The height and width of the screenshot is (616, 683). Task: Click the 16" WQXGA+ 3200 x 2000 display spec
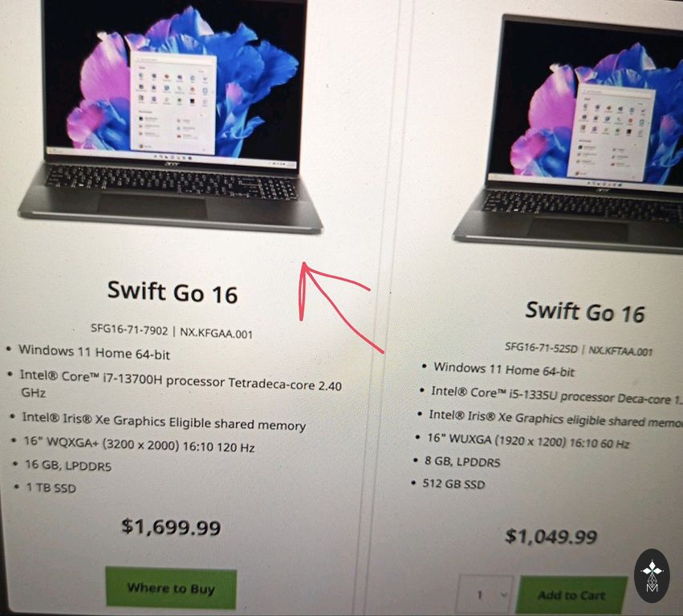[x=140, y=444]
